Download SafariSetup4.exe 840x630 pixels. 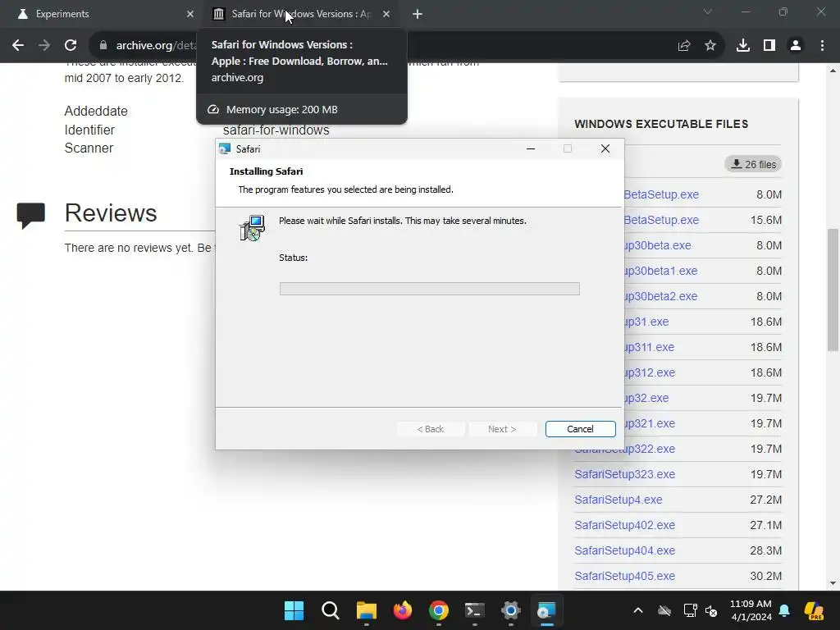tap(619, 500)
